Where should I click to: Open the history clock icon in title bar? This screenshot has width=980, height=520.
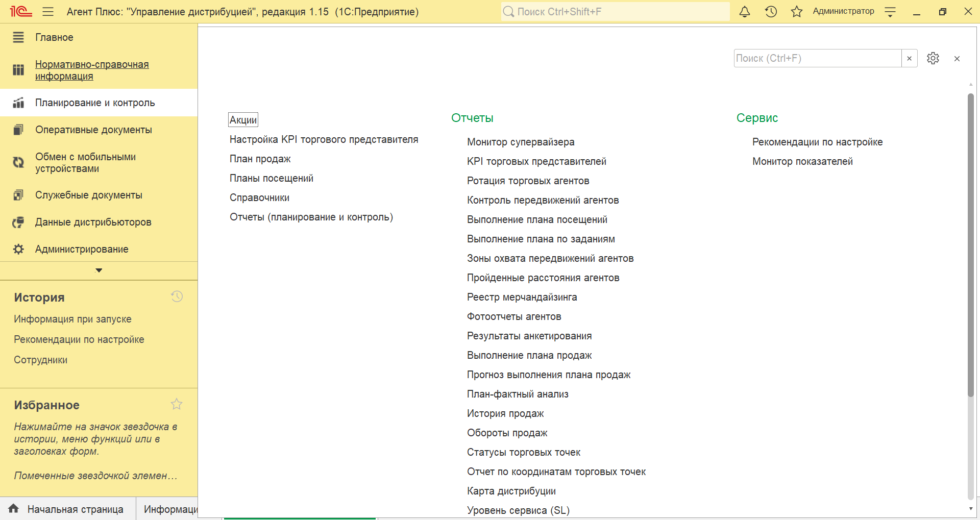[x=771, y=12]
